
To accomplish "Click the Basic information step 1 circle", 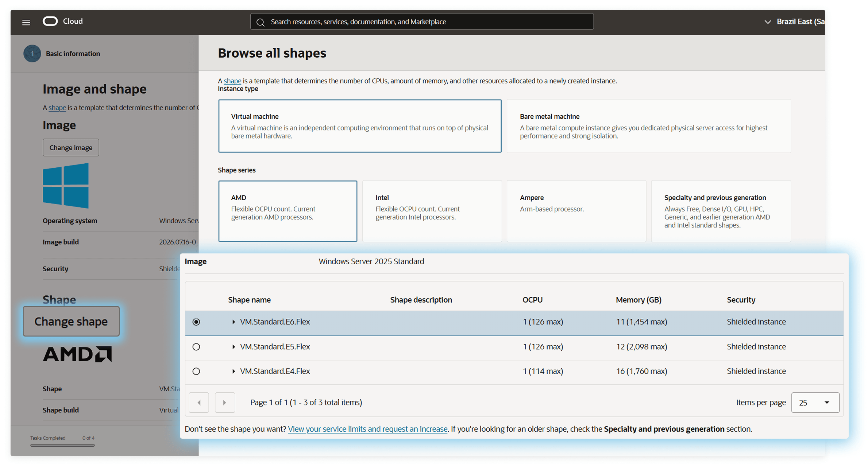I will [x=32, y=54].
